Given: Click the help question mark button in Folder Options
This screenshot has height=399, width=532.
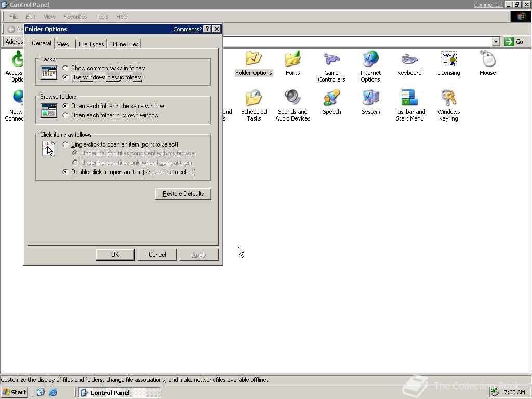Looking at the screenshot, I should [207, 29].
